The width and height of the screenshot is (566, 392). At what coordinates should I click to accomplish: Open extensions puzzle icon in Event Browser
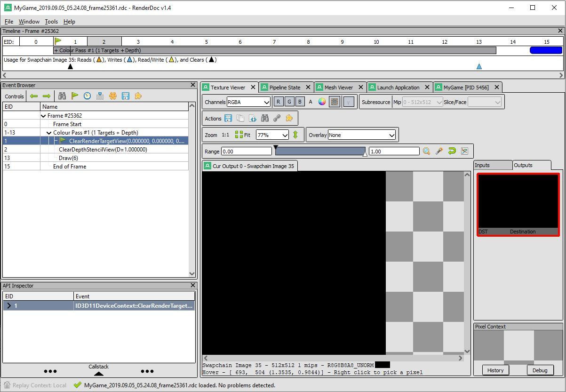point(138,96)
